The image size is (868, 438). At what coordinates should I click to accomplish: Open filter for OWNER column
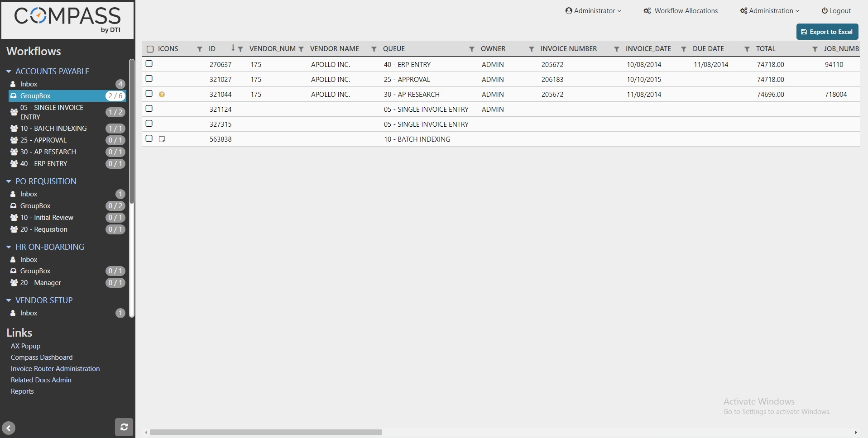532,49
